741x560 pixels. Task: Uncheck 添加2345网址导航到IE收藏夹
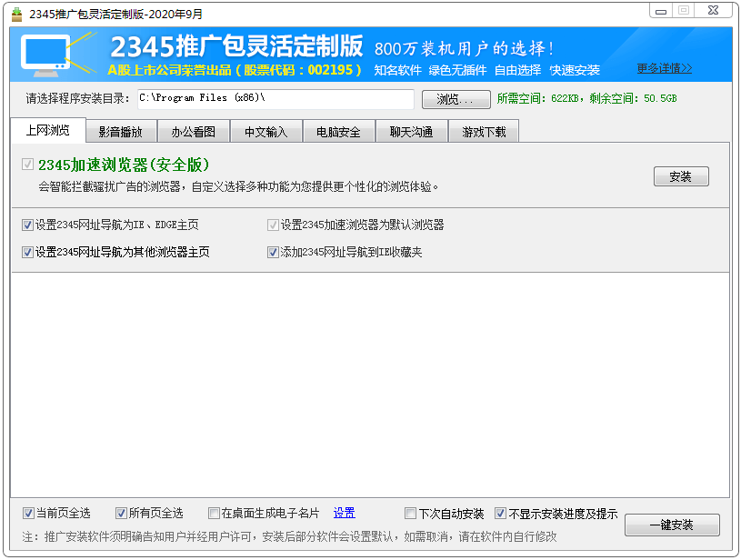[x=273, y=253]
